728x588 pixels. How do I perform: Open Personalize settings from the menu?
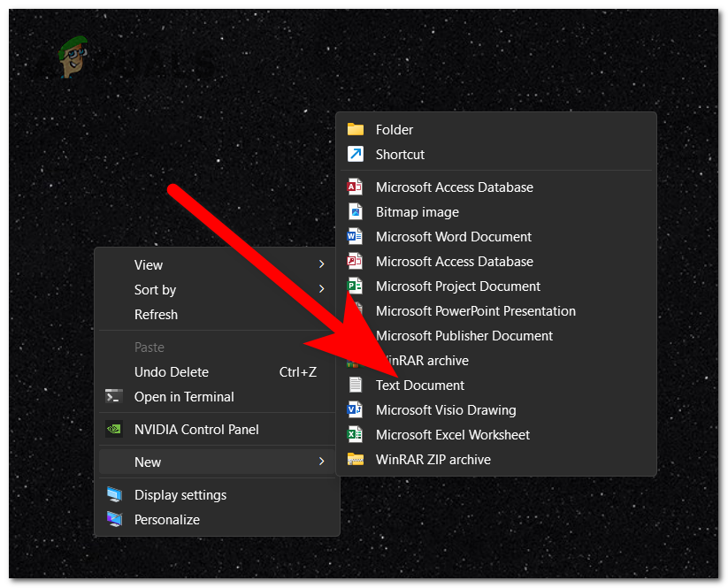coord(167,519)
